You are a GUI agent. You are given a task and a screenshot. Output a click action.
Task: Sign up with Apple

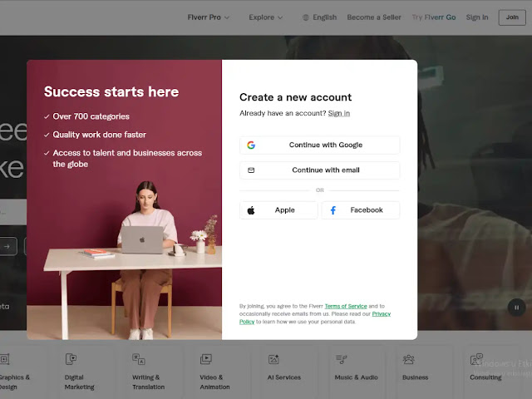(278, 210)
